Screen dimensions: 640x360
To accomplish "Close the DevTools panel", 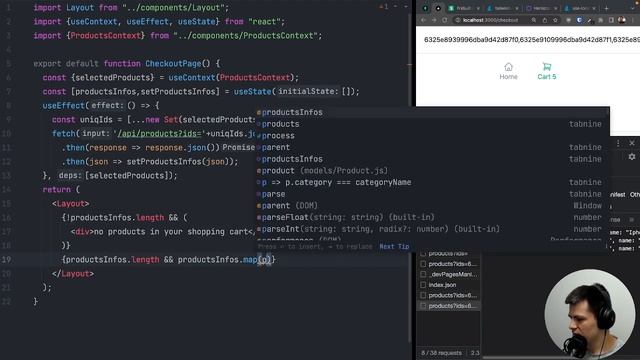I will 632,143.
